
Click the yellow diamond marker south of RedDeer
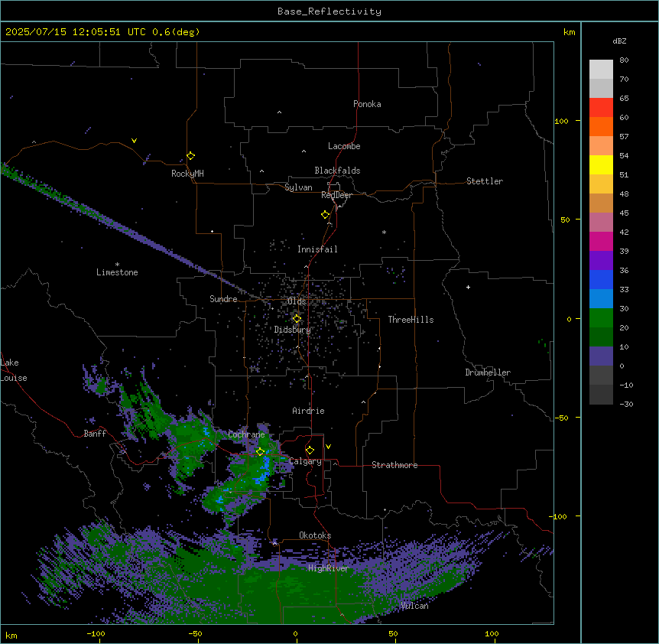click(x=326, y=215)
